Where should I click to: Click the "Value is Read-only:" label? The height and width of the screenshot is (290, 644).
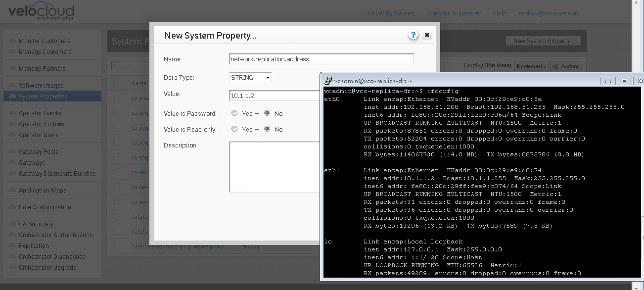click(190, 129)
